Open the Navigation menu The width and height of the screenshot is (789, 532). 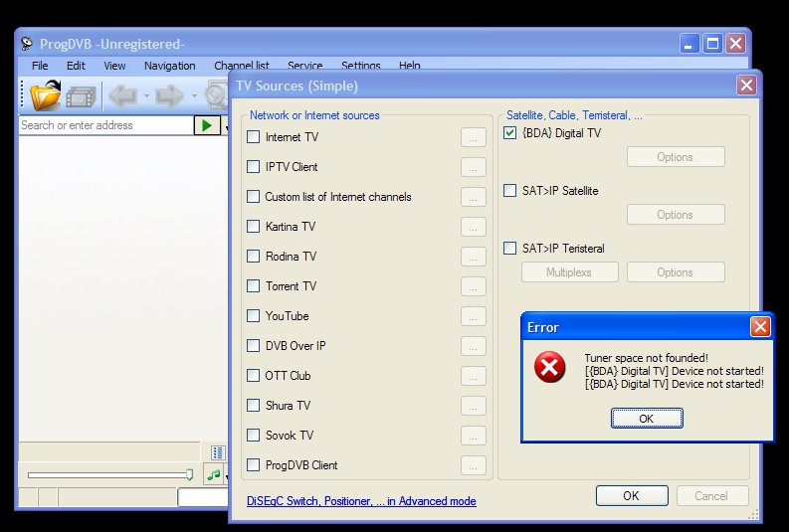coord(169,66)
